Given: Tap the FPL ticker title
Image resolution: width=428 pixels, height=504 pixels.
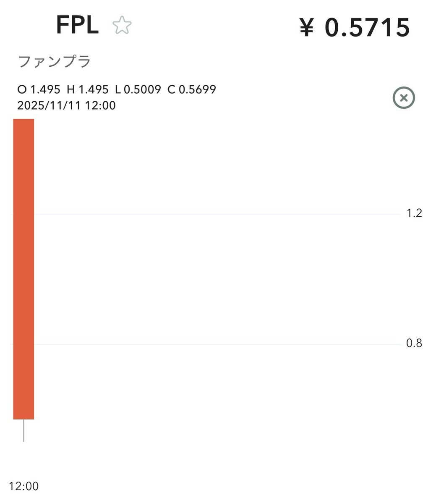Looking at the screenshot, I should pos(77,26).
